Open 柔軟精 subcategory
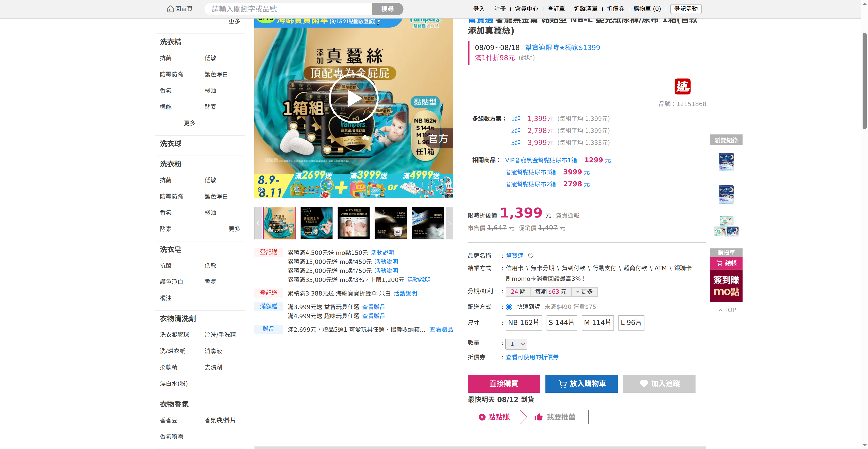868x449 pixels. coord(168,367)
